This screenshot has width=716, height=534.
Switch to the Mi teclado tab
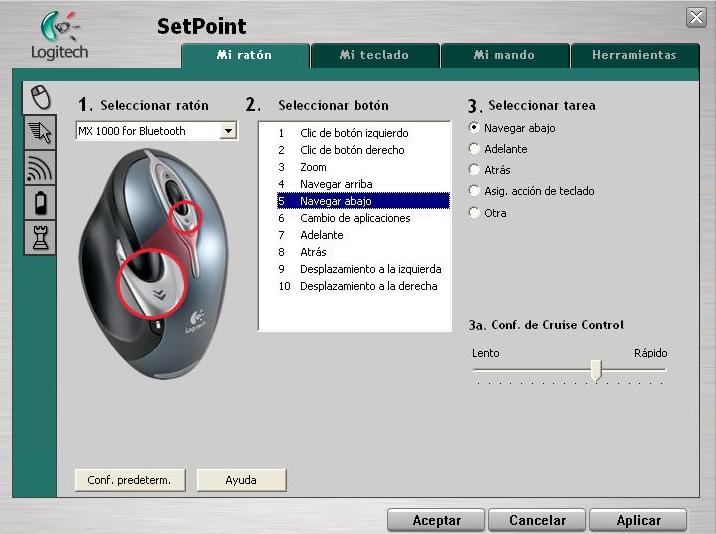point(374,55)
